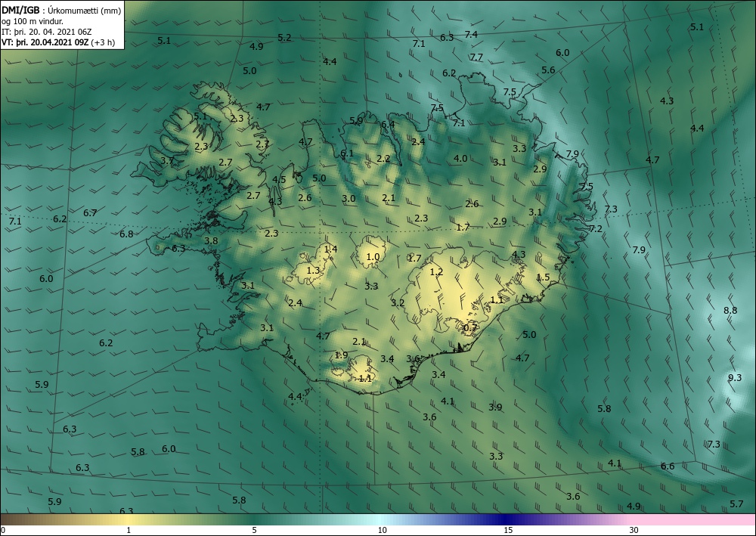Click the 6.6 value in the southeast sea
The image size is (756, 536).
(x=668, y=466)
